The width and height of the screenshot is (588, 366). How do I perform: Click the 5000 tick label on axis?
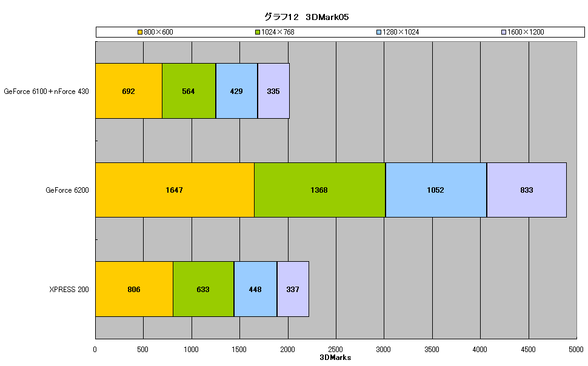pyautogui.click(x=576, y=350)
